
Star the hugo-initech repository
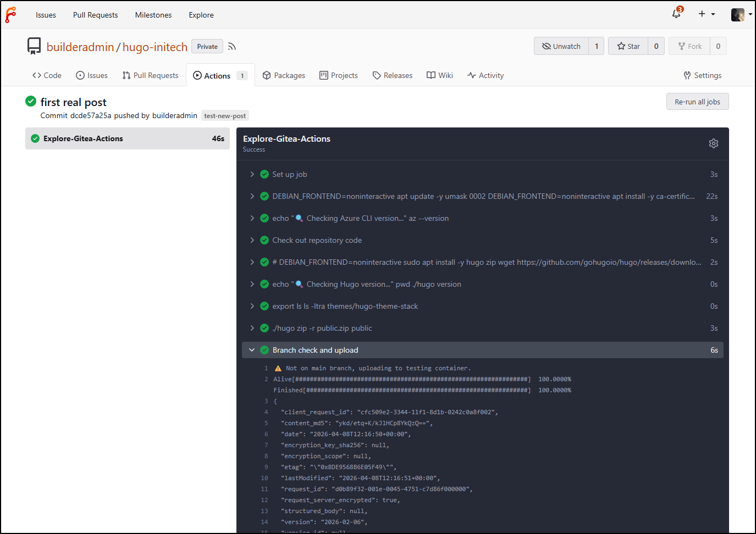628,46
